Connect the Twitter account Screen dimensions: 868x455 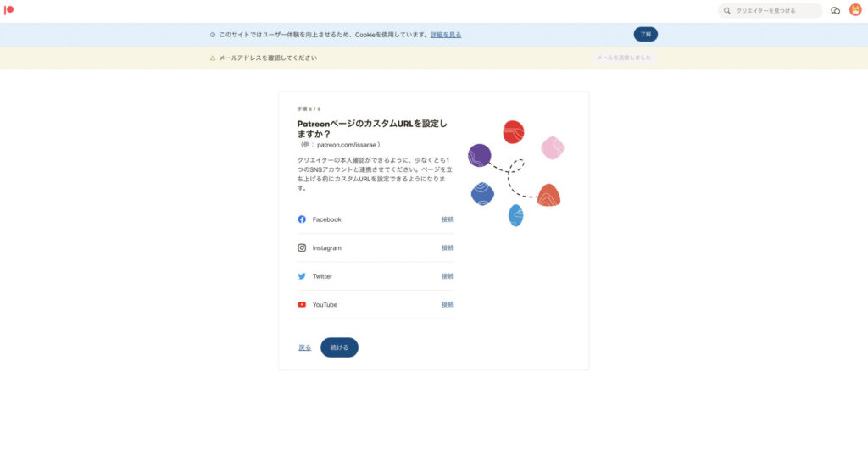click(x=448, y=276)
